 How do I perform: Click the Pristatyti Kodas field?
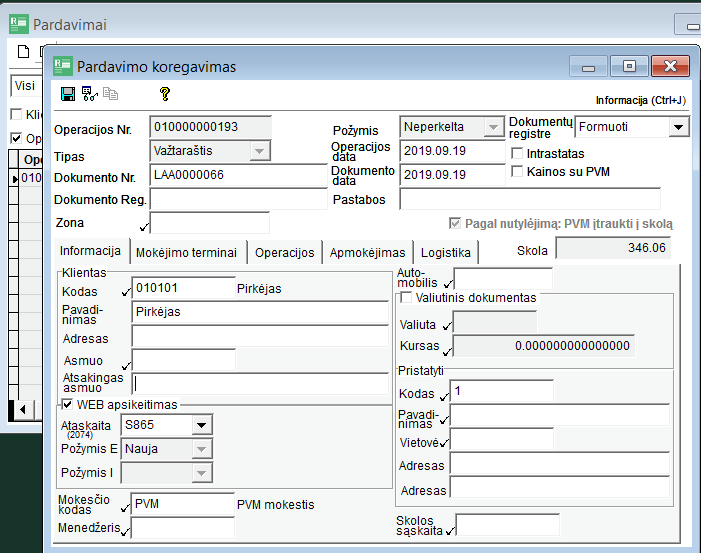(x=502, y=391)
